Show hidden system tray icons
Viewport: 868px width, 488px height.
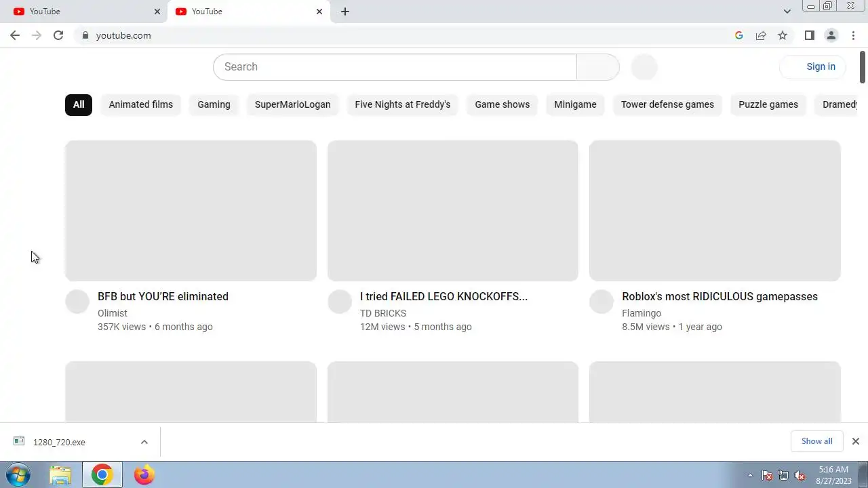point(750,475)
